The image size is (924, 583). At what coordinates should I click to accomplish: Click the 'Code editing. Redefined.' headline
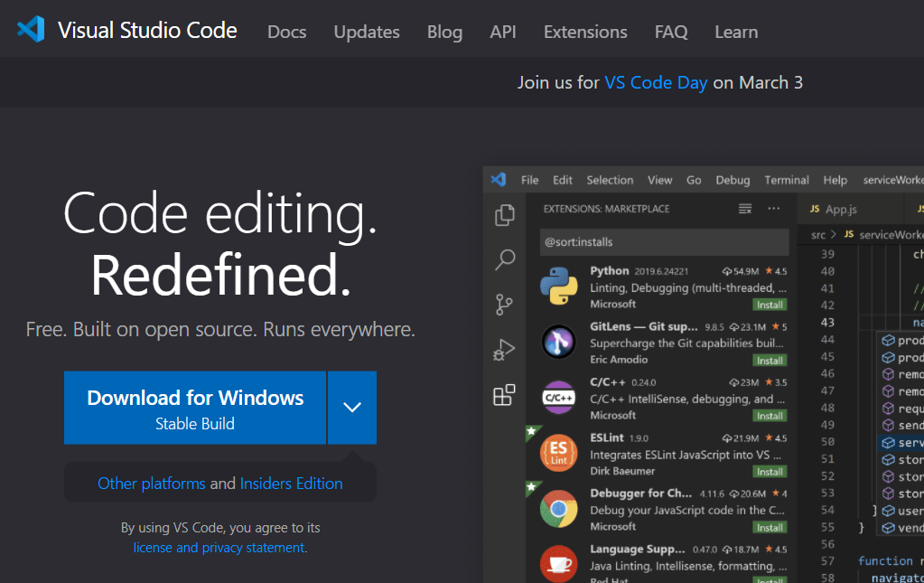pyautogui.click(x=219, y=243)
